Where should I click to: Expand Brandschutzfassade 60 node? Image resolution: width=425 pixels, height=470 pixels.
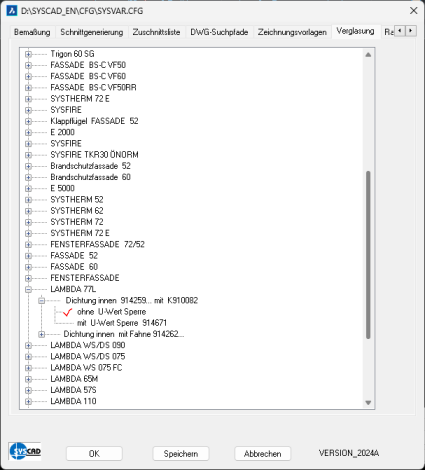coord(28,177)
